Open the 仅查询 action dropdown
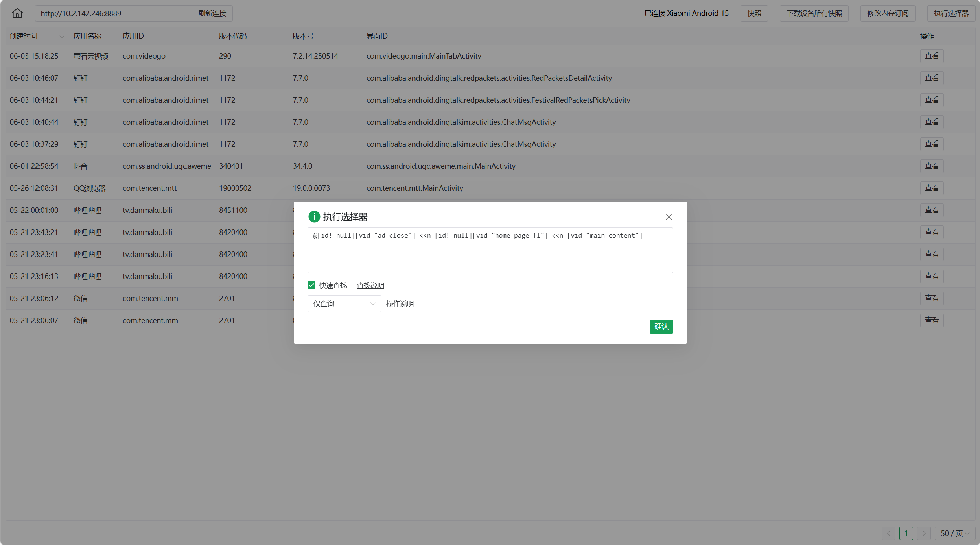 (x=344, y=304)
